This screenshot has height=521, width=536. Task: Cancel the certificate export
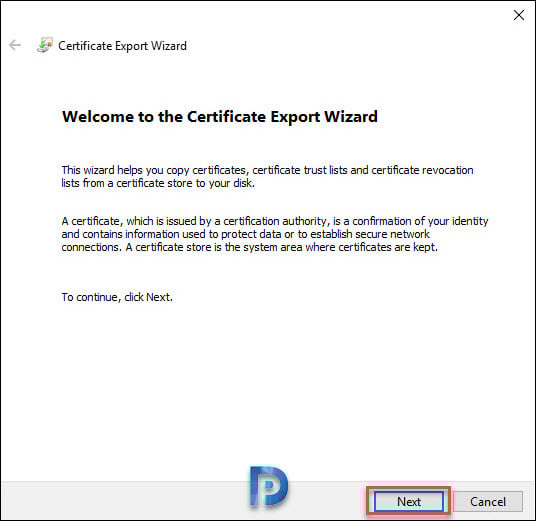(488, 502)
